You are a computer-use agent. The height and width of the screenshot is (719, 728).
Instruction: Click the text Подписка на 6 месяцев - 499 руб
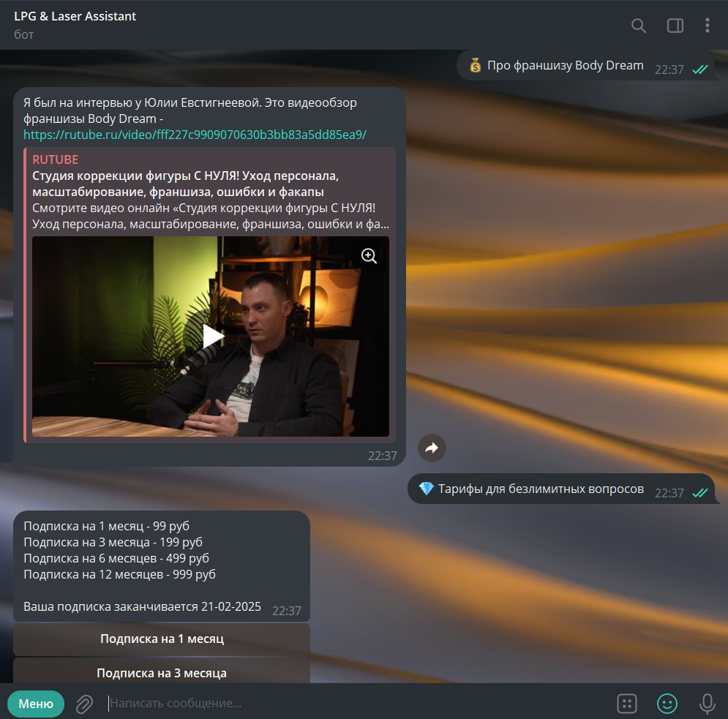click(x=116, y=558)
